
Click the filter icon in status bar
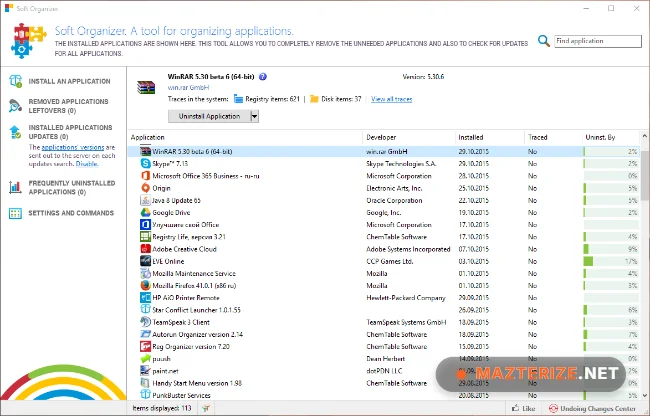click(x=206, y=409)
